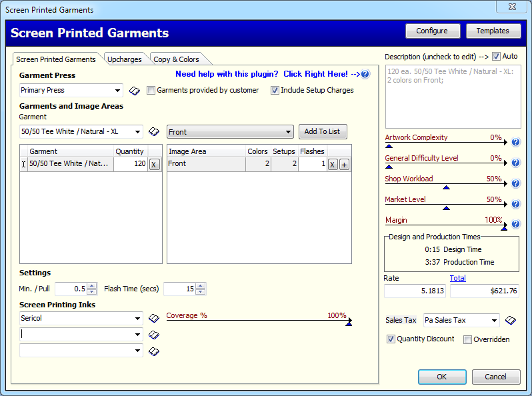This screenshot has height=396, width=532.
Task: Click the book icon beside Garment dropdown
Action: [154, 132]
